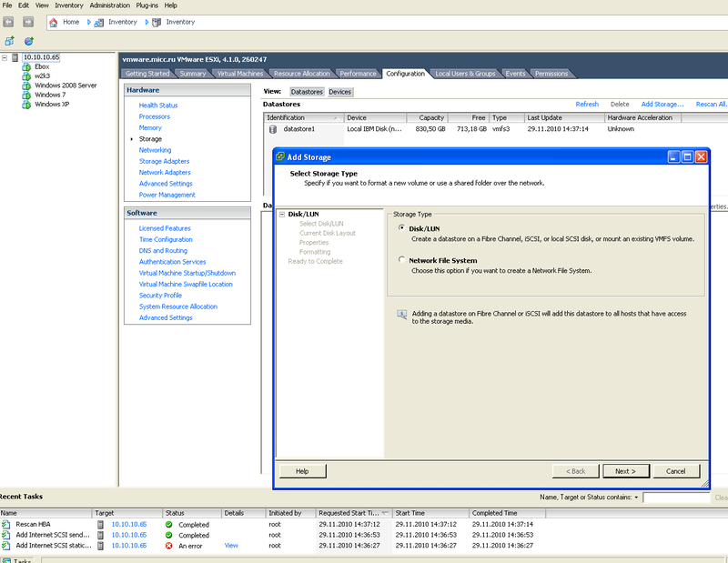Collapse the 10.10.10.65 host tree node
The width and height of the screenshot is (728, 563).
[x=5, y=57]
